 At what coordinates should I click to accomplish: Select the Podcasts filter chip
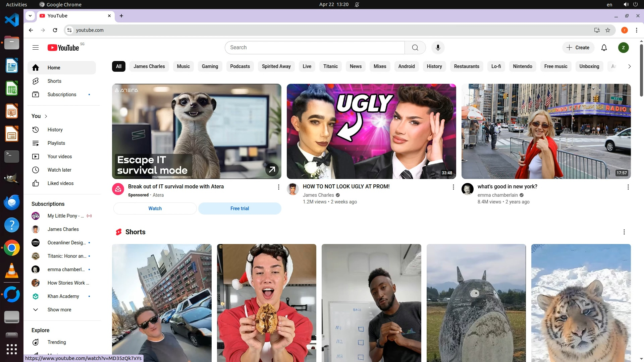click(240, 66)
